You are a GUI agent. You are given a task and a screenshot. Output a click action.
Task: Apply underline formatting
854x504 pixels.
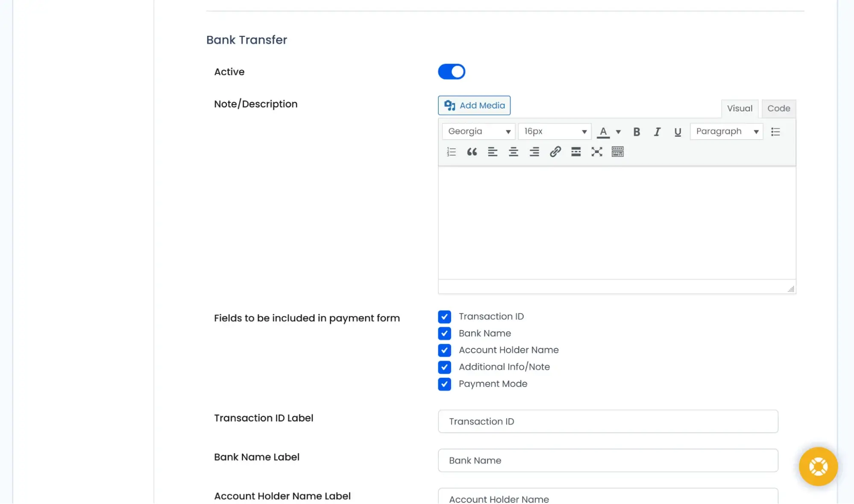pyautogui.click(x=677, y=132)
